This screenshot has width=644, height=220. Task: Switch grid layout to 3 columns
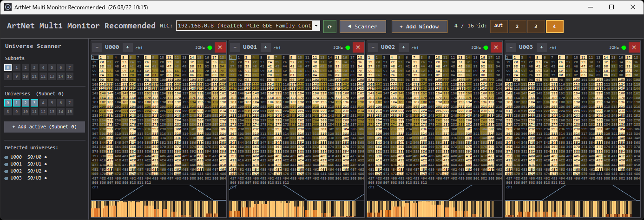536,27
